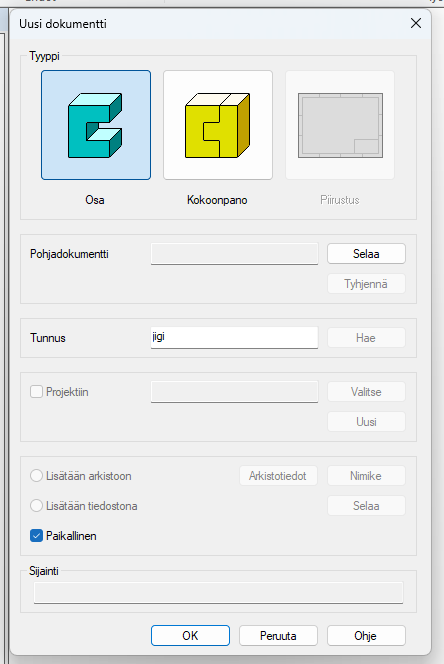Open help with the Ohje button
Viewport: 444px width, 664px height.
click(x=366, y=636)
